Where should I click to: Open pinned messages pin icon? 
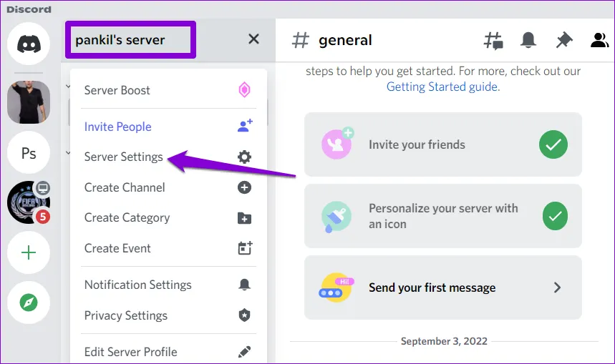click(x=564, y=40)
